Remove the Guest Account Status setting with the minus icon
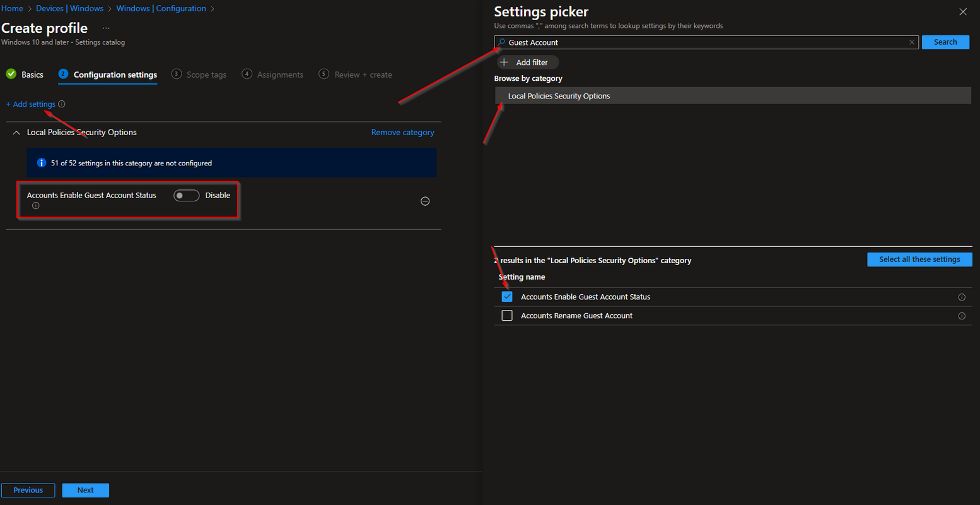 [425, 201]
